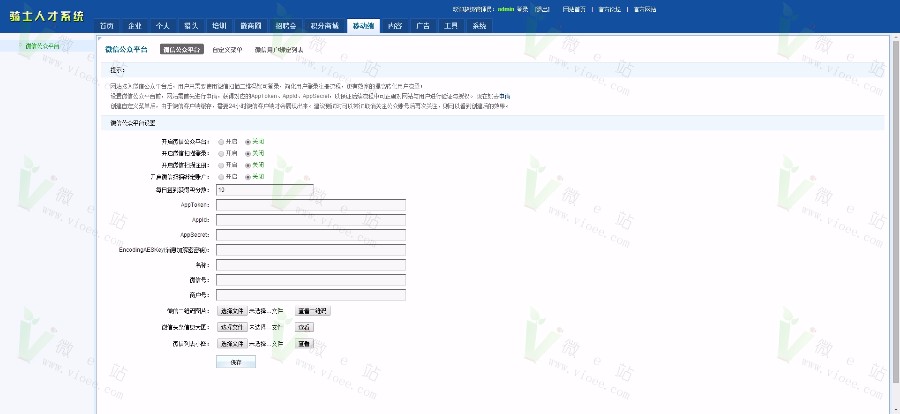900x414 pixels.
Task: Focus the 名称 input field
Action: pyautogui.click(x=311, y=265)
